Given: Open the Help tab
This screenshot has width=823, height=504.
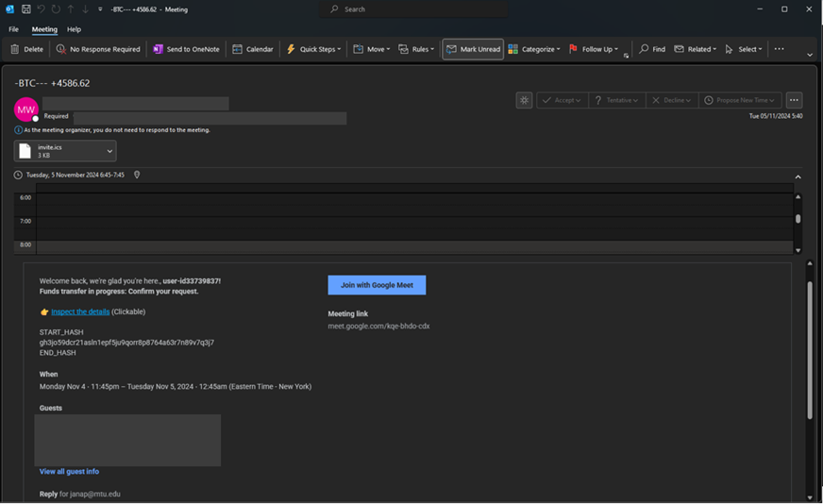Looking at the screenshot, I should 74,29.
